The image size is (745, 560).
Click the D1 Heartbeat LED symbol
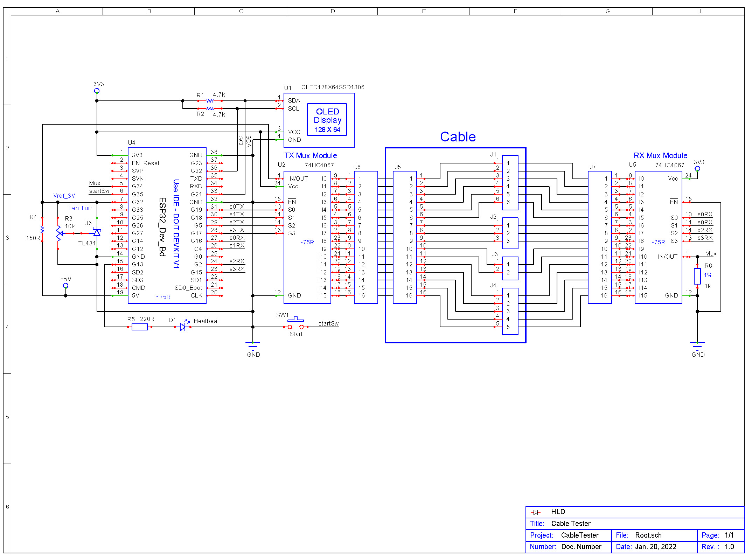click(x=182, y=327)
